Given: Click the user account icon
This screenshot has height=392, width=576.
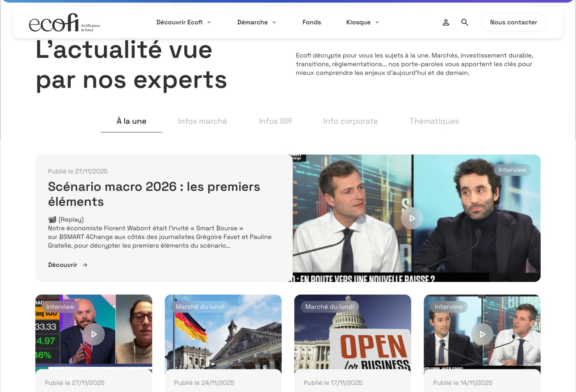Looking at the screenshot, I should pyautogui.click(x=446, y=23).
